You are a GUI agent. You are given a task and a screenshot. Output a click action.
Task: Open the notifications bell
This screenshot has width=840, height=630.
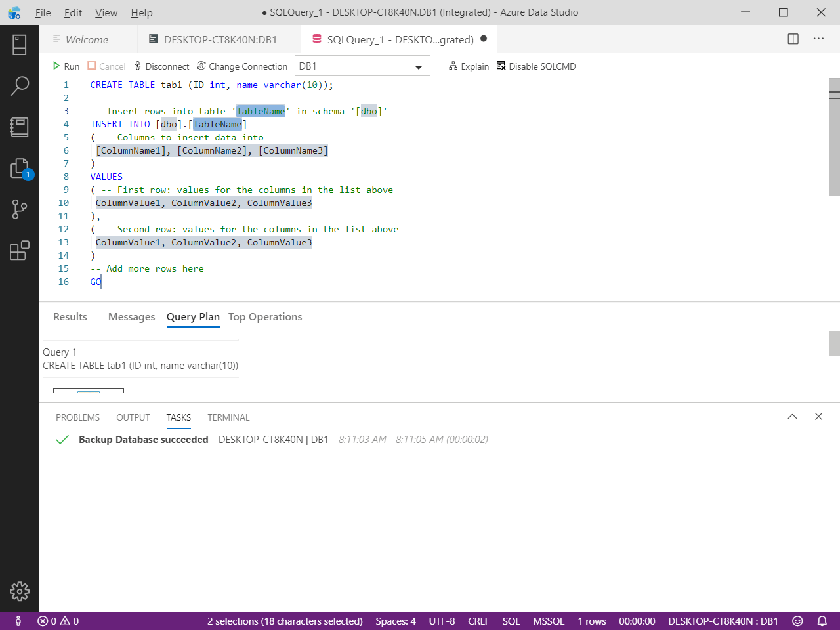[x=822, y=621]
